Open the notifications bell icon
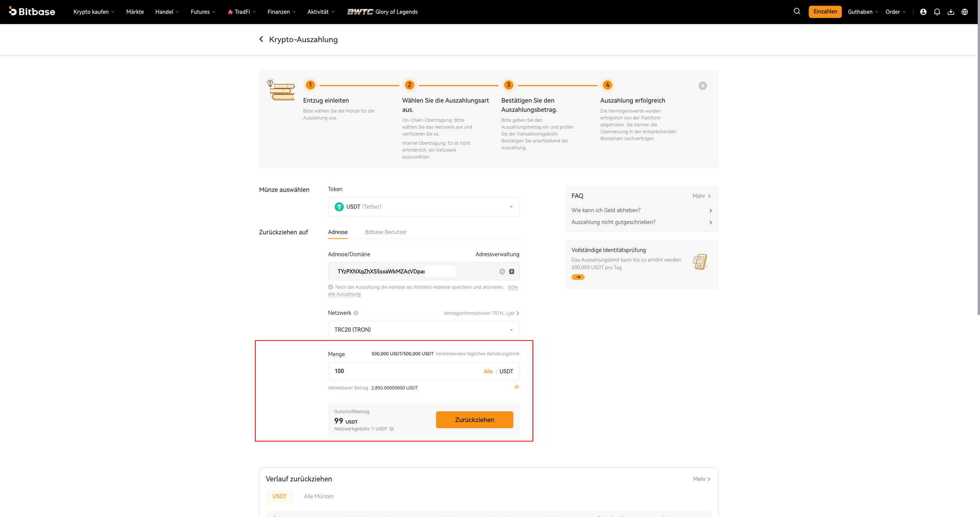Screen dimensions: 980x517 pyautogui.click(x=937, y=12)
